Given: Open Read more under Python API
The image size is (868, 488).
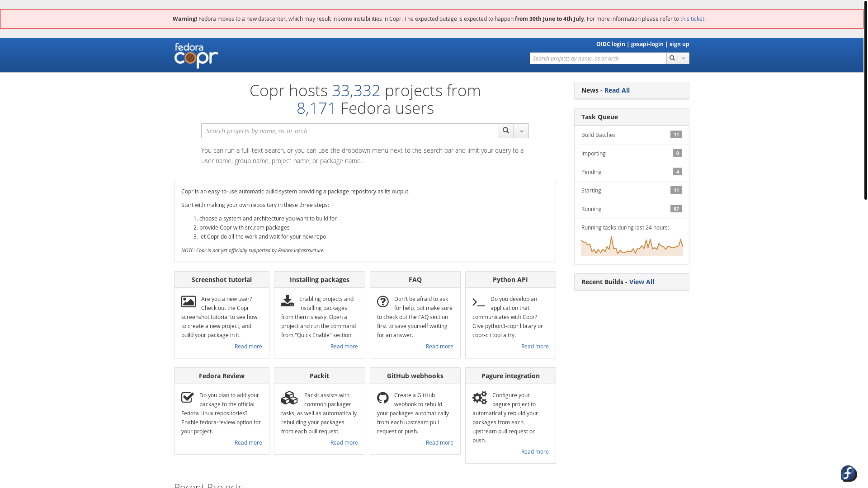Looking at the screenshot, I should tap(535, 347).
